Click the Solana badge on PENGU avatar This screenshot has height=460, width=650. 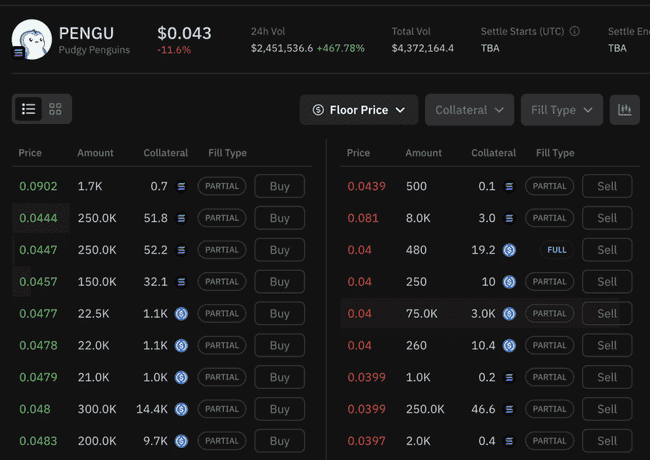click(x=18, y=53)
